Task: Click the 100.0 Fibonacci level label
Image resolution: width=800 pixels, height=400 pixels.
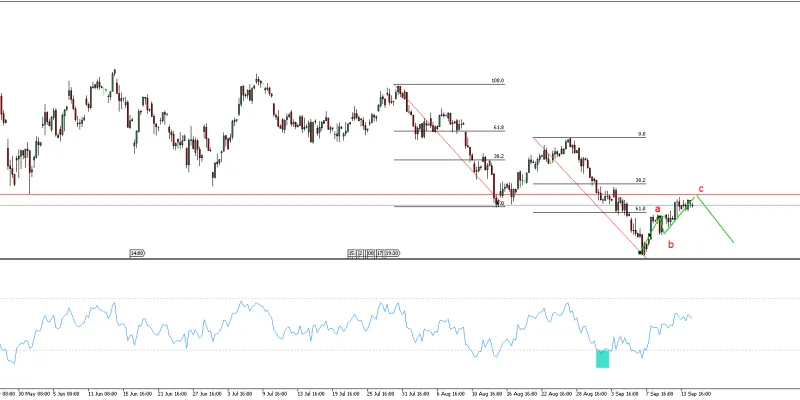Action: (x=497, y=81)
